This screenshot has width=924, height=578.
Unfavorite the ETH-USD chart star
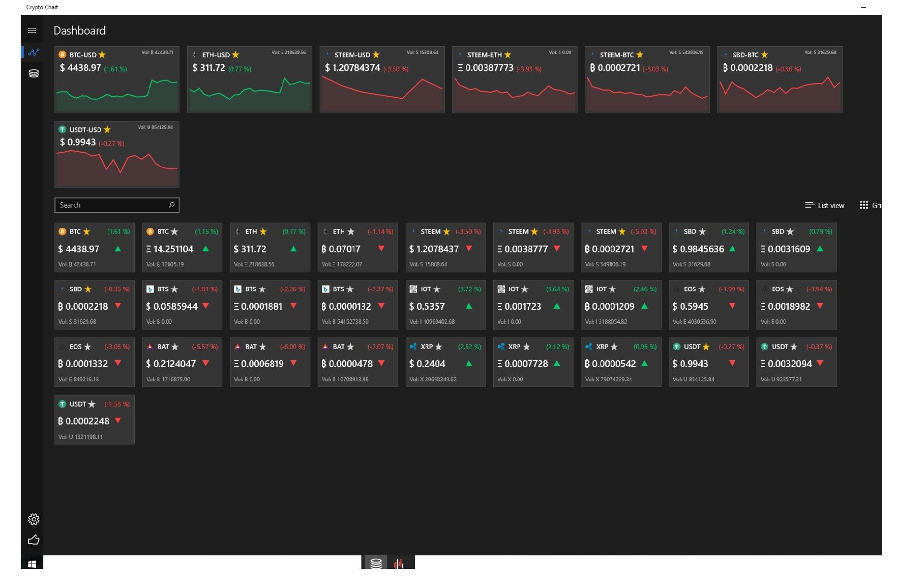[x=235, y=55]
